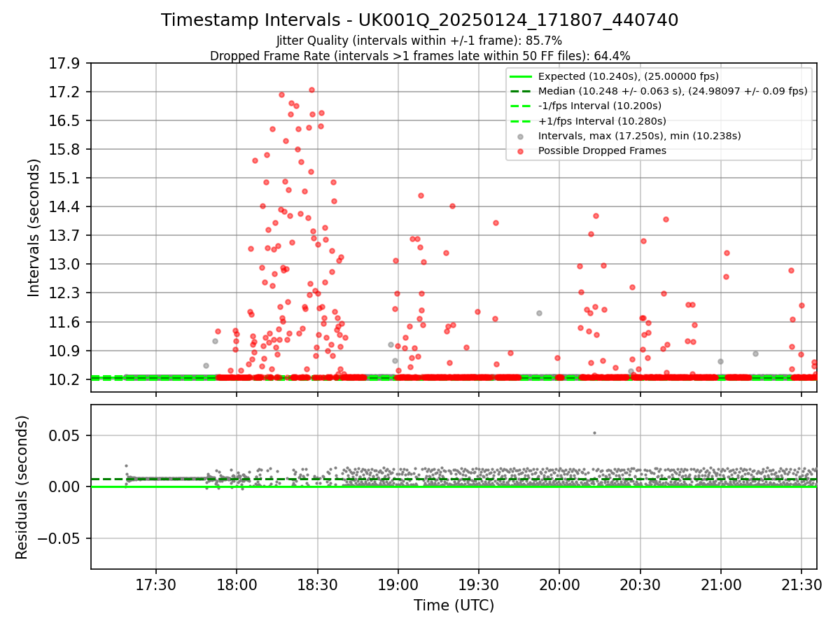The image size is (840, 630).
Task: Click the 17:30 time tick label
Action: click(x=155, y=584)
